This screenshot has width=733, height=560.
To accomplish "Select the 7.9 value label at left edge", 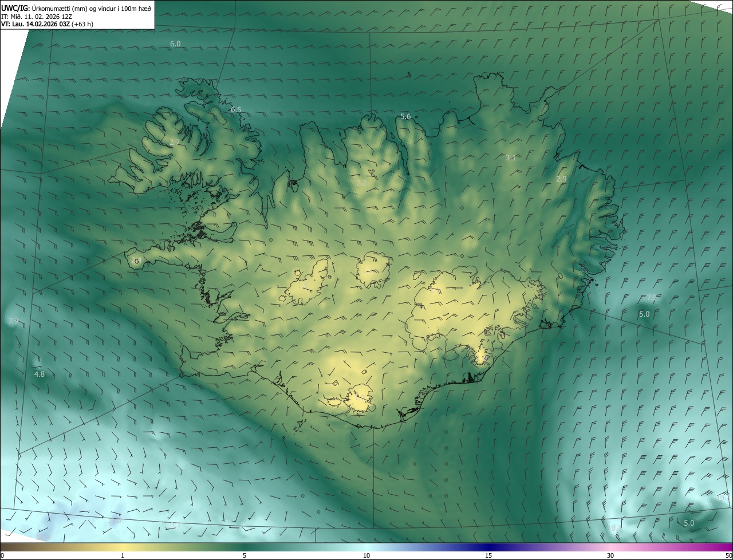I will pos(13,322).
